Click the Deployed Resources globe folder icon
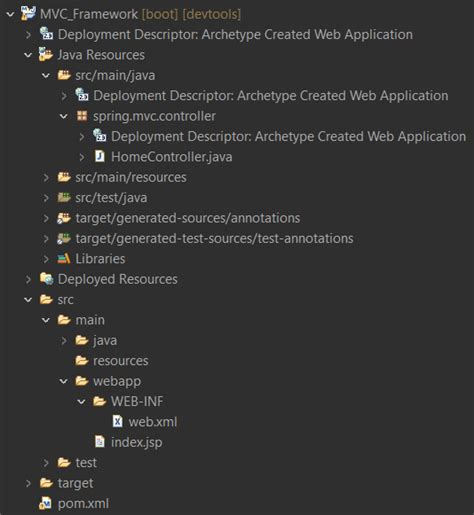Image resolution: width=474 pixels, height=515 pixels. point(46,279)
